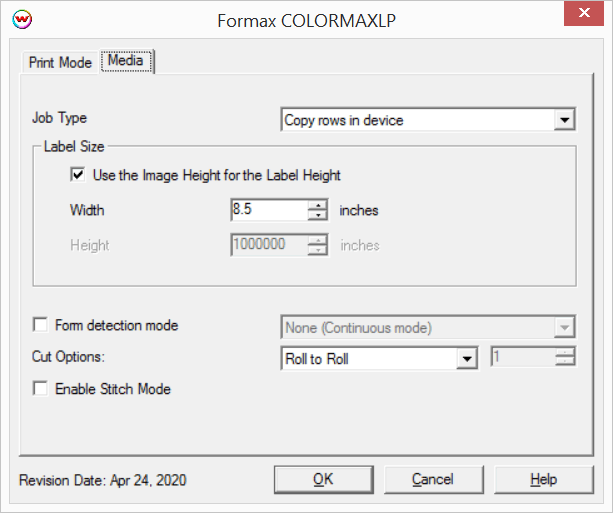This screenshot has height=513, width=613.
Task: Click the Height spinner up arrow
Action: point(317,240)
